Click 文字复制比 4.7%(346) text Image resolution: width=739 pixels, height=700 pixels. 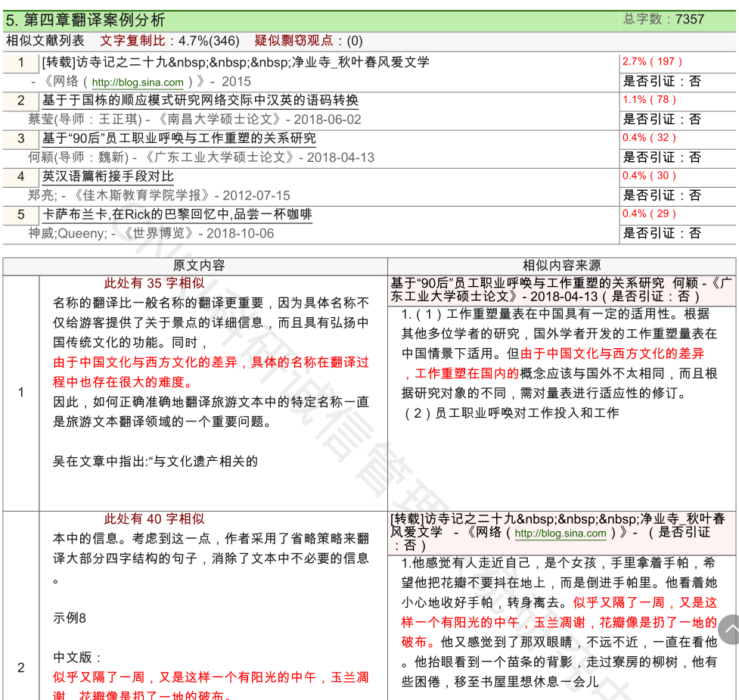pos(169,41)
